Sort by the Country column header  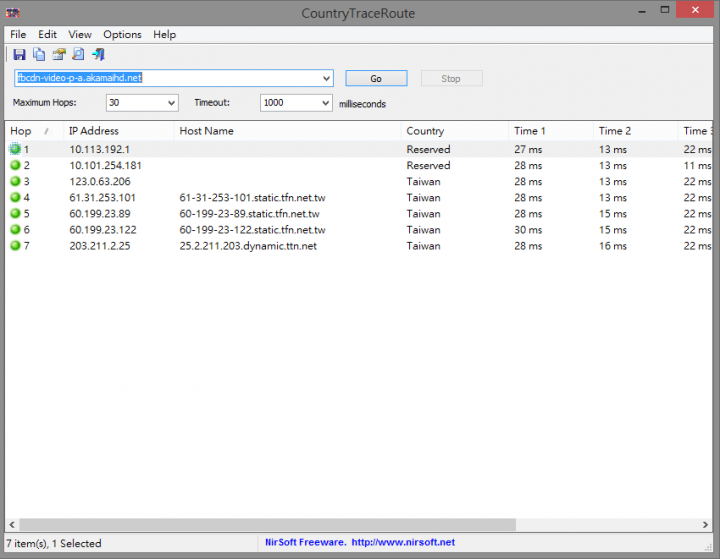coord(455,131)
